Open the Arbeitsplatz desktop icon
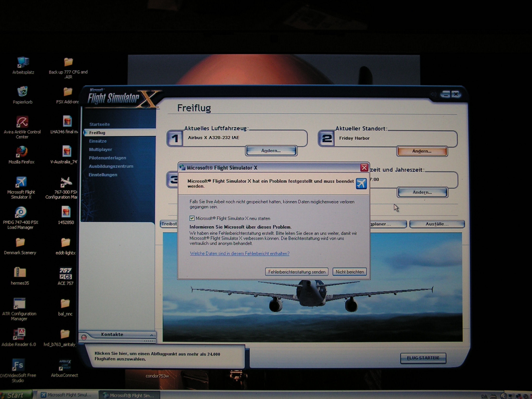The width and height of the screenshot is (532, 399). click(23, 62)
